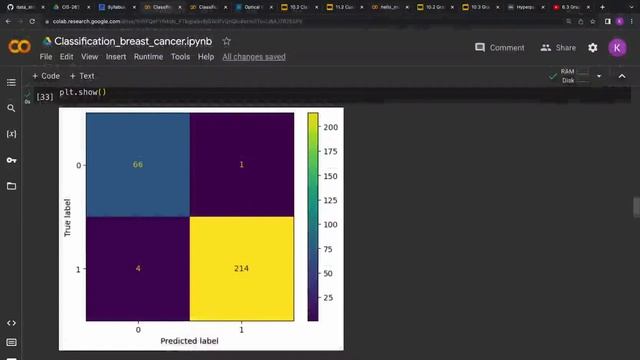Click the plot's viridis colorbar
Viewport: 640px width, 360px height.
[x=313, y=217]
